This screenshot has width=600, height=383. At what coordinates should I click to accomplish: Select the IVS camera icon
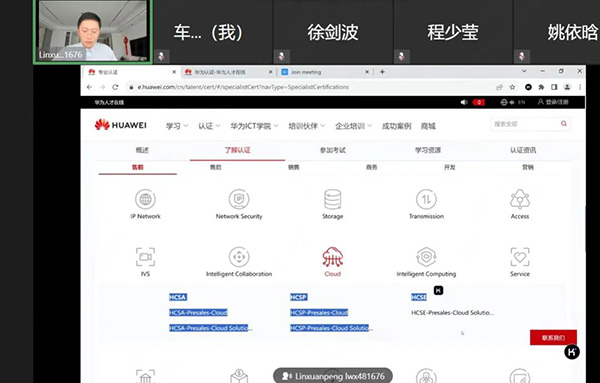tap(145, 257)
